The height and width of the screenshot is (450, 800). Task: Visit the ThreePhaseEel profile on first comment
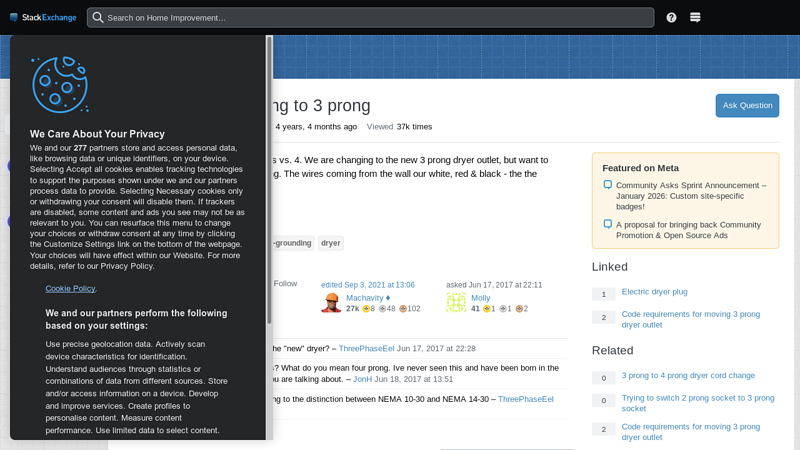366,349
